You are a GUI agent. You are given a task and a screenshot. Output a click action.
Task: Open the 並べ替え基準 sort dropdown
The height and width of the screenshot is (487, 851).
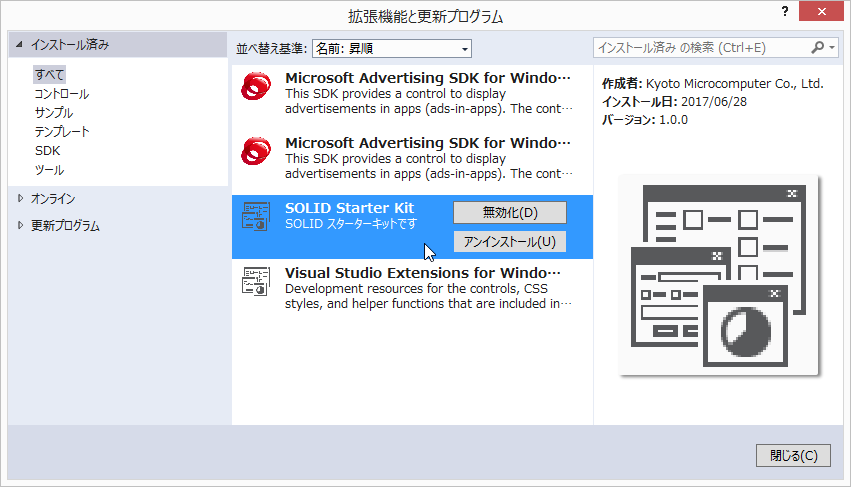pyautogui.click(x=391, y=48)
